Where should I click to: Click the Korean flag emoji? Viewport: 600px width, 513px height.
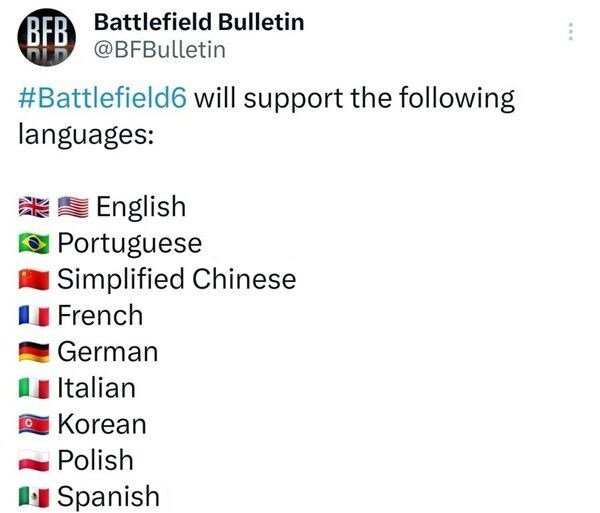pos(34,425)
